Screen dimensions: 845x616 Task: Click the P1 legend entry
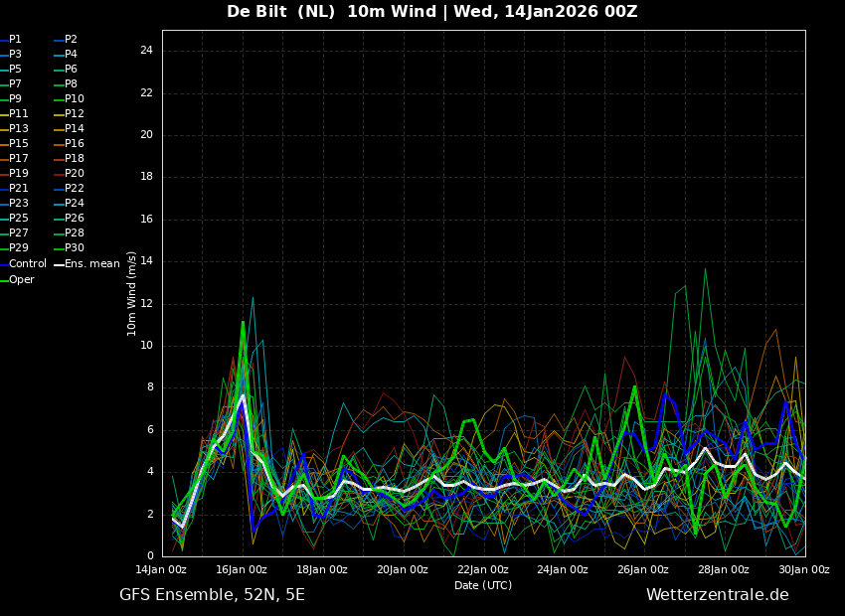click(11, 40)
